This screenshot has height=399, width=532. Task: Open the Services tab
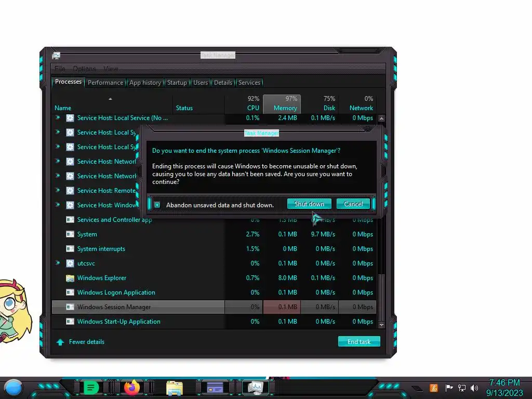coord(249,83)
